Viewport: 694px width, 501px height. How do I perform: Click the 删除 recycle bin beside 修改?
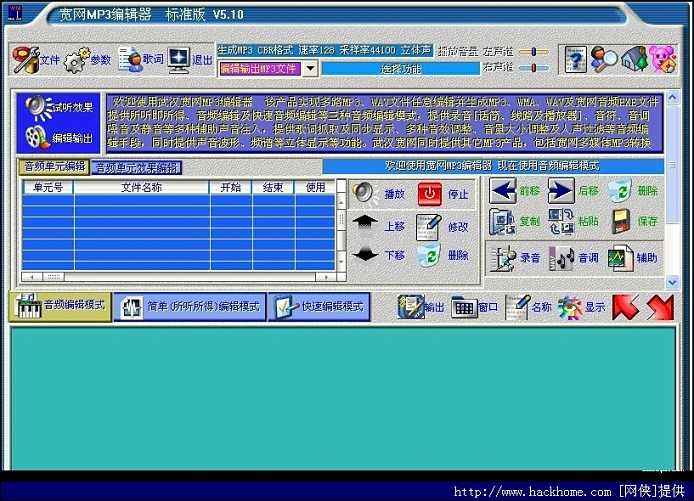[x=428, y=255]
